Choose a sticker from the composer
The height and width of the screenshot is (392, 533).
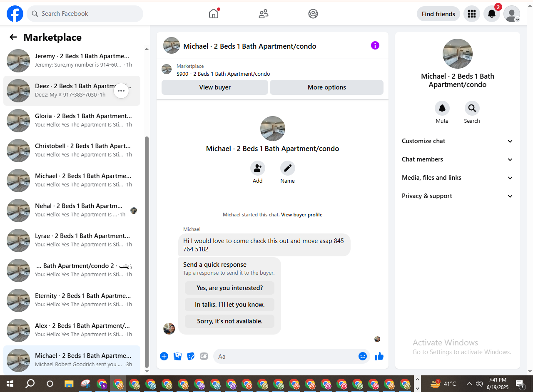pyautogui.click(x=191, y=356)
